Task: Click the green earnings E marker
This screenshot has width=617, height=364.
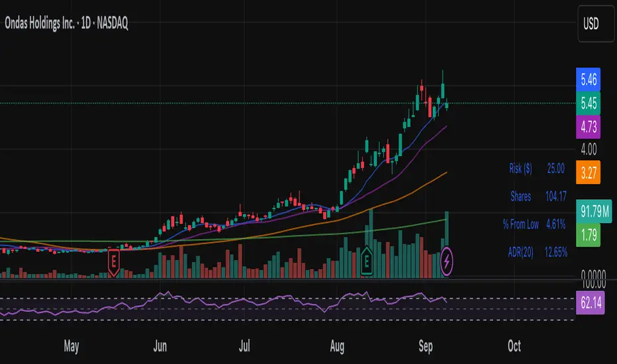Action: click(367, 261)
